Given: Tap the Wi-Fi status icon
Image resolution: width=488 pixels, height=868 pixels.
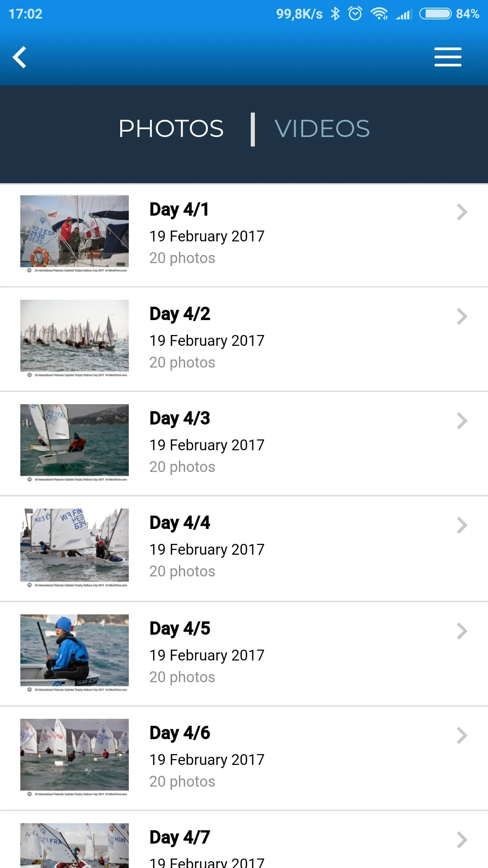Looking at the screenshot, I should 379,14.
